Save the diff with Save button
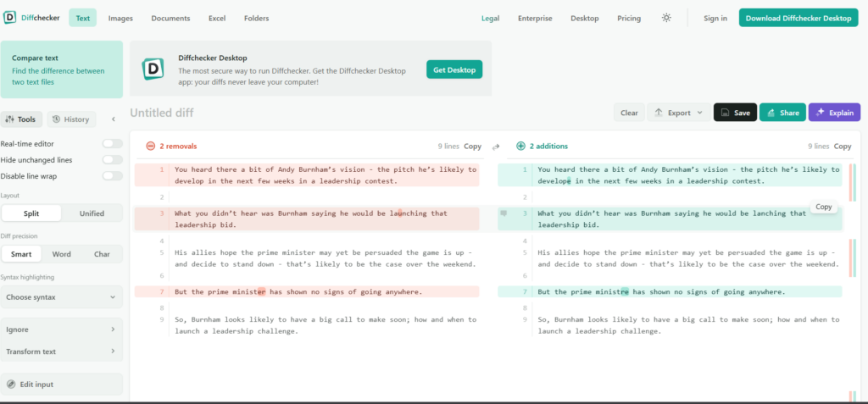868x404 pixels. tap(735, 113)
